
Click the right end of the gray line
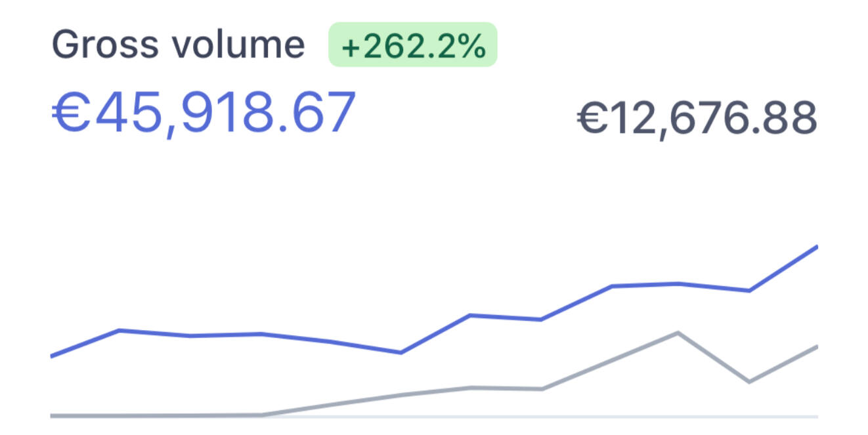(816, 346)
